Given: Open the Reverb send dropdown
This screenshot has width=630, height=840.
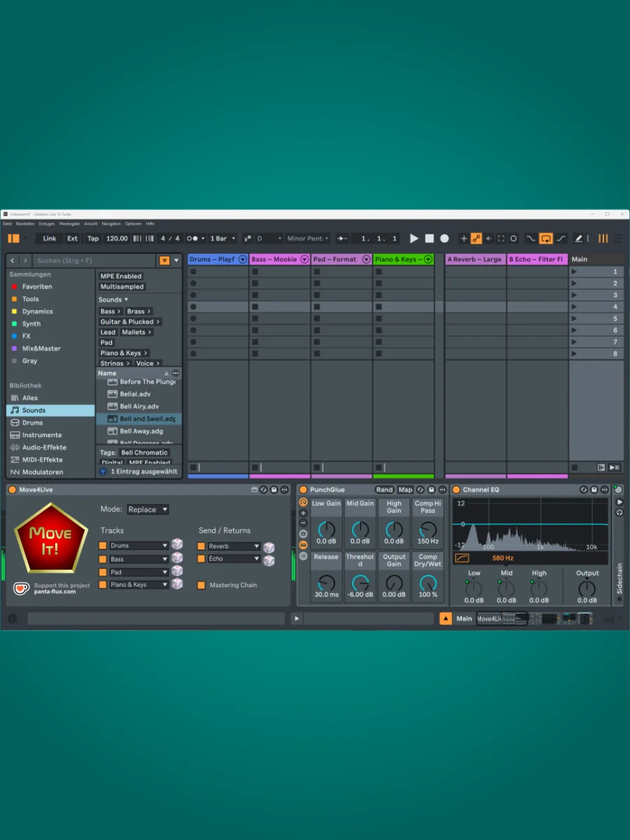Looking at the screenshot, I should click(x=234, y=546).
